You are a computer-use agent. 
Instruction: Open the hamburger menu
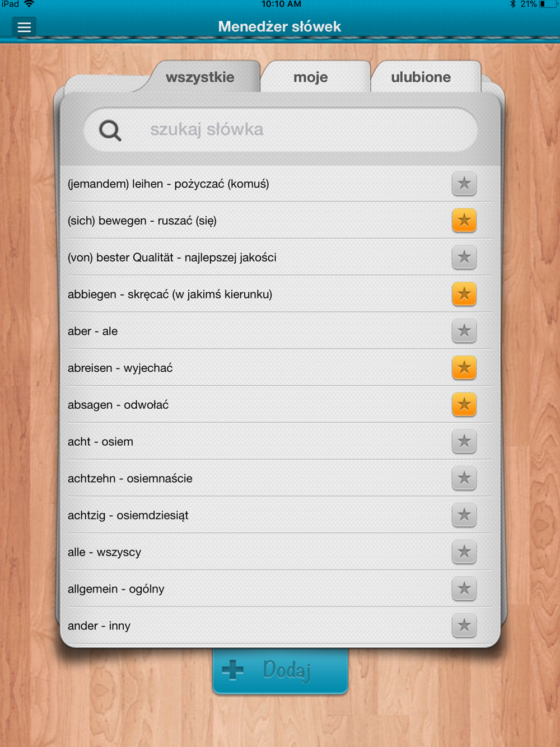(24, 27)
